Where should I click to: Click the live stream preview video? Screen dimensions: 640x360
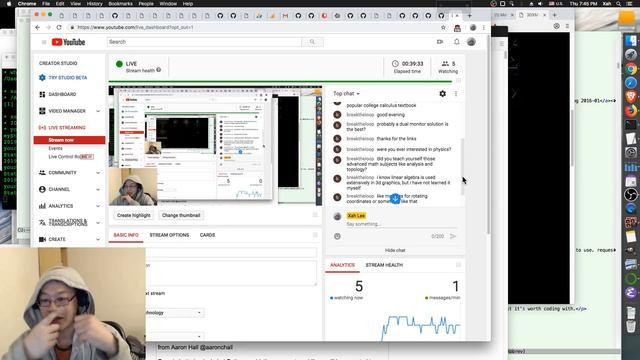click(215, 146)
